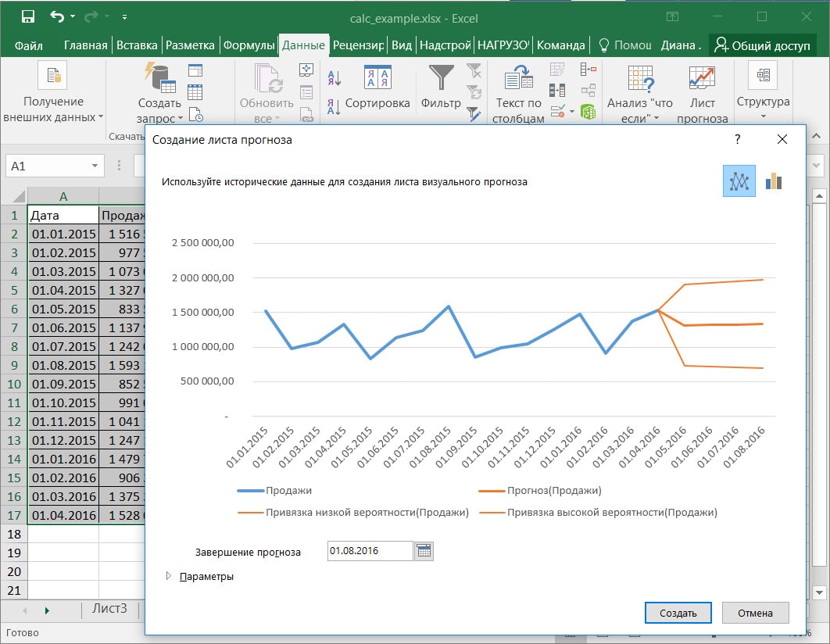
Task: Click the Отмена button
Action: click(x=756, y=613)
